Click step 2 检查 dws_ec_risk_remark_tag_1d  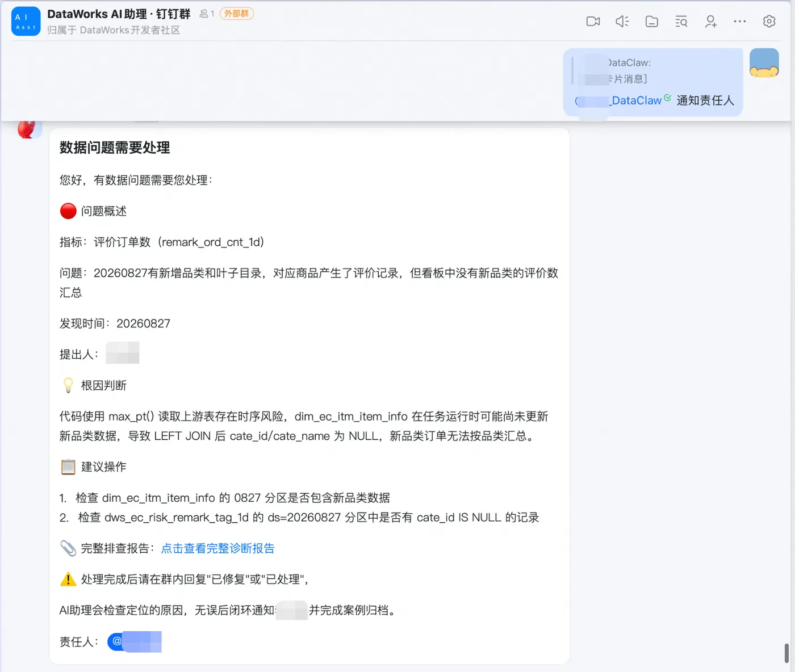[x=299, y=518]
